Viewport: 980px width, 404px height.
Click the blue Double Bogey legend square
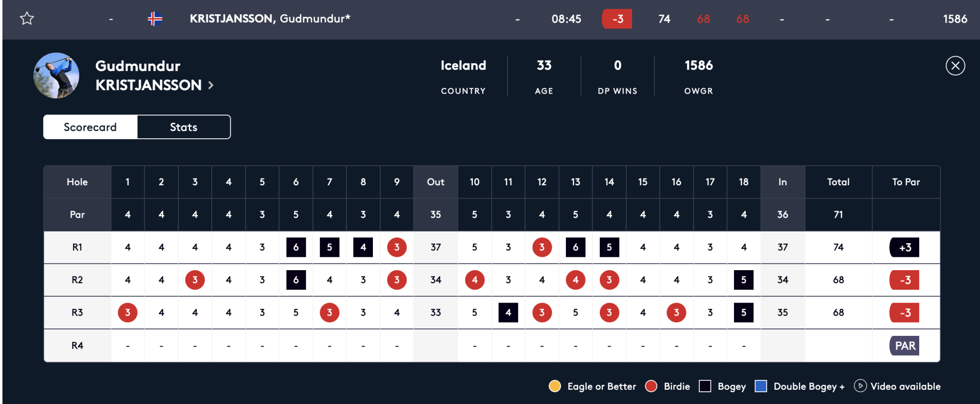[x=760, y=386]
